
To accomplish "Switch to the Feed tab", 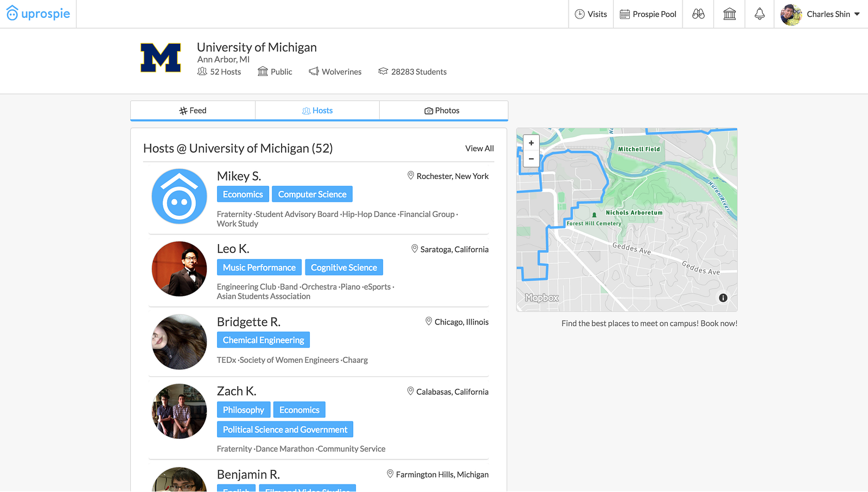I will (x=193, y=111).
